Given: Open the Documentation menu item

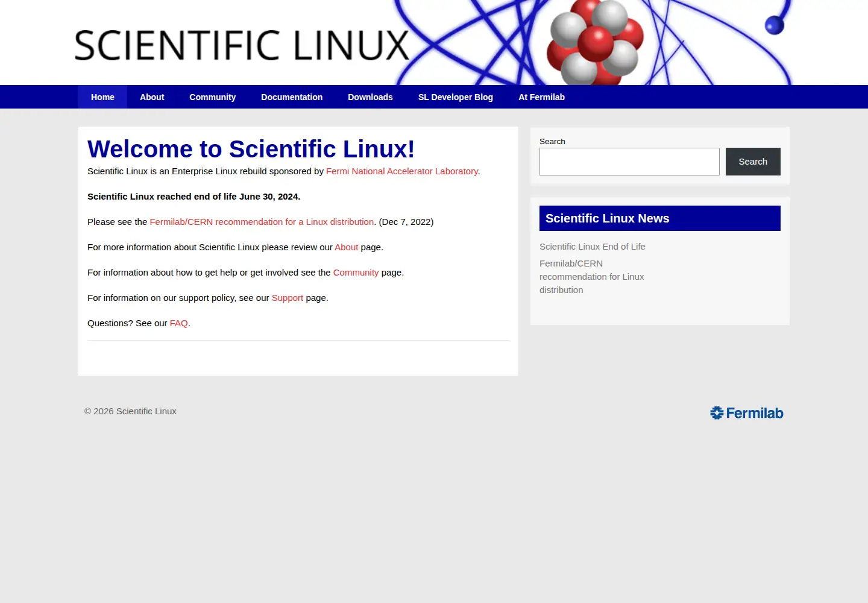Looking at the screenshot, I should click(292, 97).
